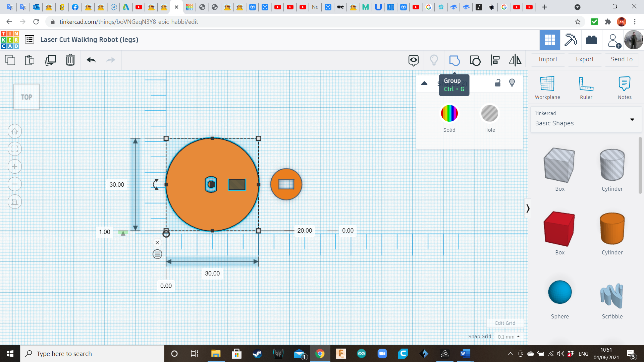Viewport: 644px width, 362px height.
Task: Add a Ruler to the workplane
Action: click(x=586, y=86)
